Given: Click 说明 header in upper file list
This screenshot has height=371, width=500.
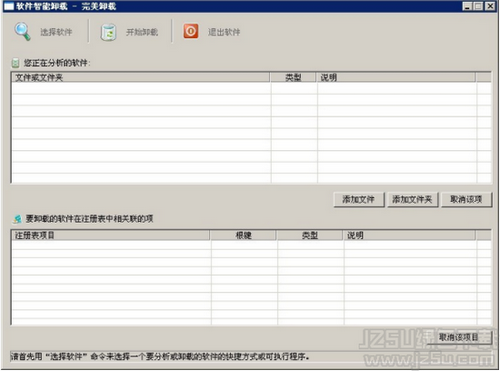Looking at the screenshot, I should click(396, 78).
